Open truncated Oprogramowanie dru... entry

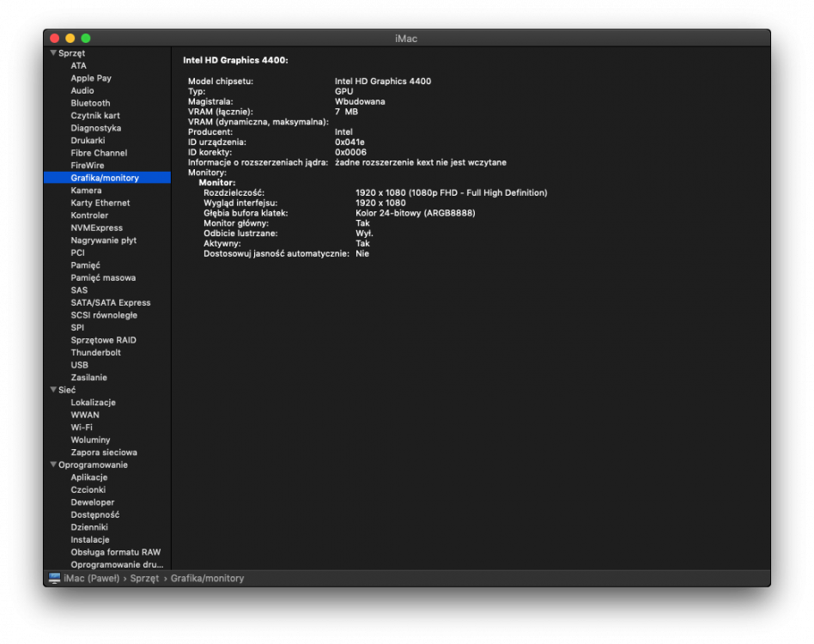click(x=118, y=564)
